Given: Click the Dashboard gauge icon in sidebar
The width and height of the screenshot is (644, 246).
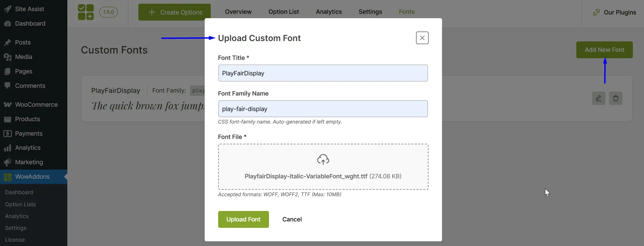Looking at the screenshot, I should 7,24.
